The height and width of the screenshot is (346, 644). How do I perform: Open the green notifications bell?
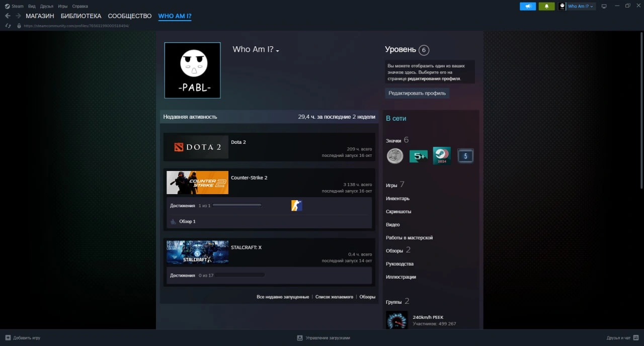(x=546, y=6)
